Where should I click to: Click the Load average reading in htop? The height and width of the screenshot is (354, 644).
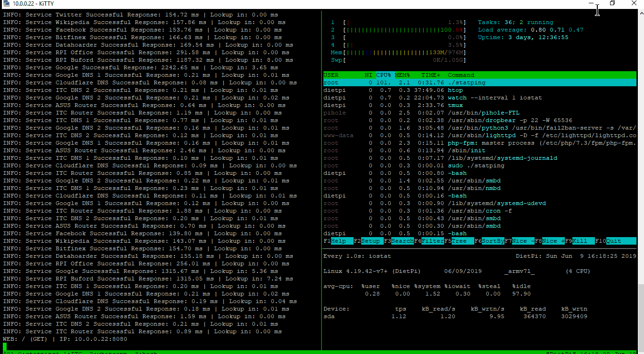pyautogui.click(x=530, y=30)
